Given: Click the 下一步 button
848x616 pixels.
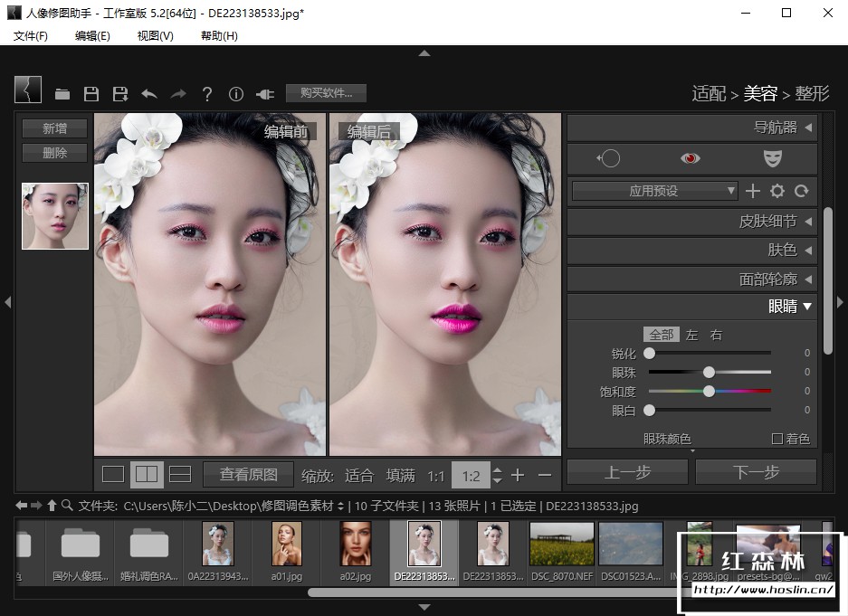Looking at the screenshot, I should 756,471.
